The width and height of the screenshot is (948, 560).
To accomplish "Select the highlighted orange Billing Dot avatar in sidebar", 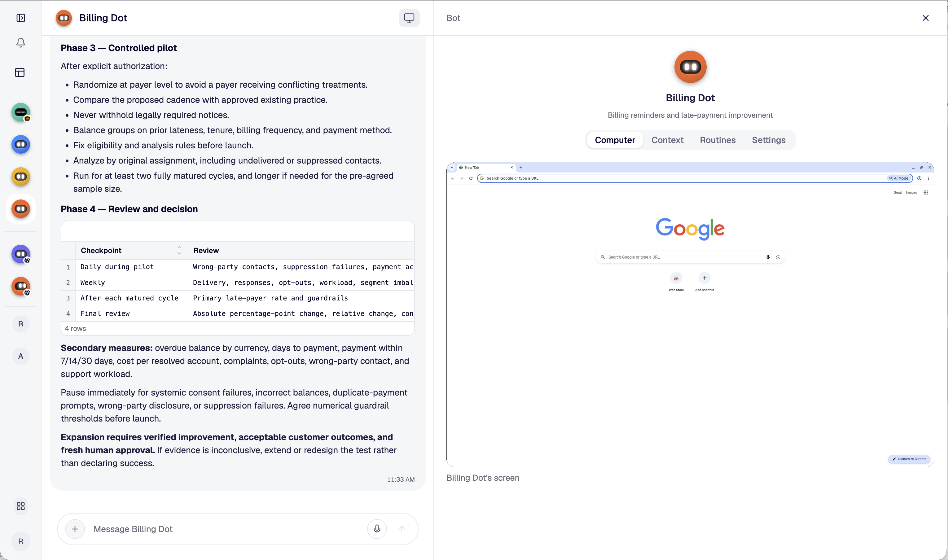I will click(x=21, y=209).
